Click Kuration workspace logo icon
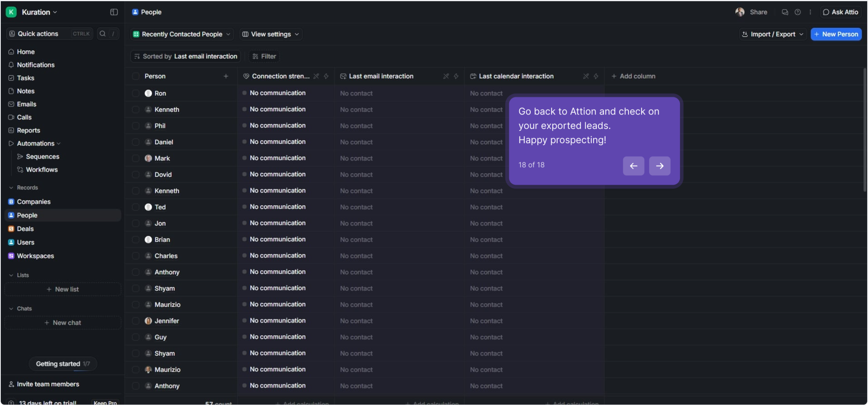868x405 pixels. [x=11, y=12]
